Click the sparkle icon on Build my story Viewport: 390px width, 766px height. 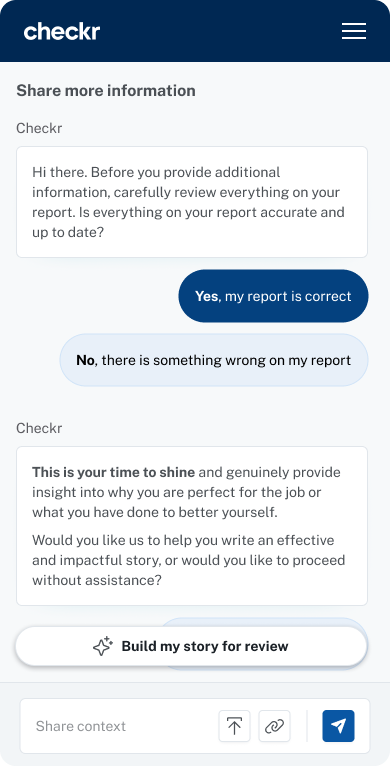(103, 646)
